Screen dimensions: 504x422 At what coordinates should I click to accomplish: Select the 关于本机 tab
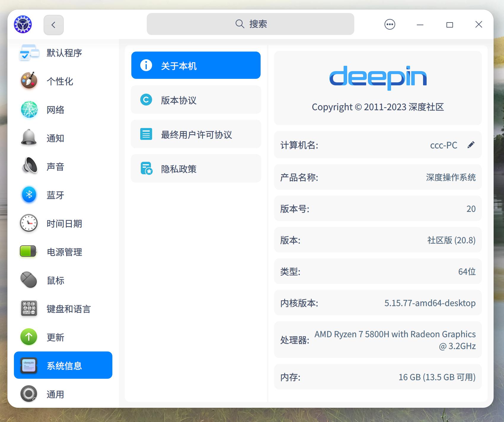pos(196,65)
